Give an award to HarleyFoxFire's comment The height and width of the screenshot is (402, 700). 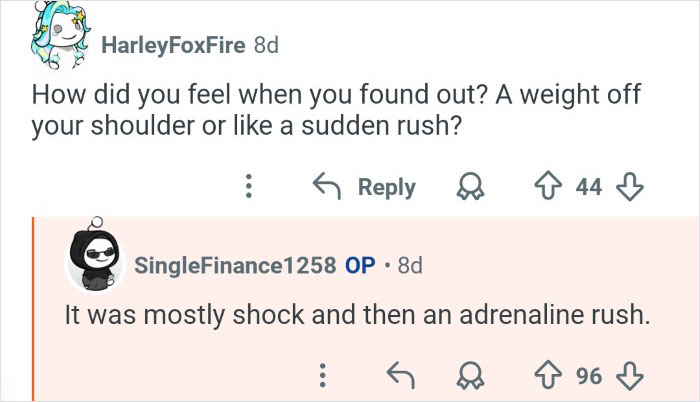point(470,187)
